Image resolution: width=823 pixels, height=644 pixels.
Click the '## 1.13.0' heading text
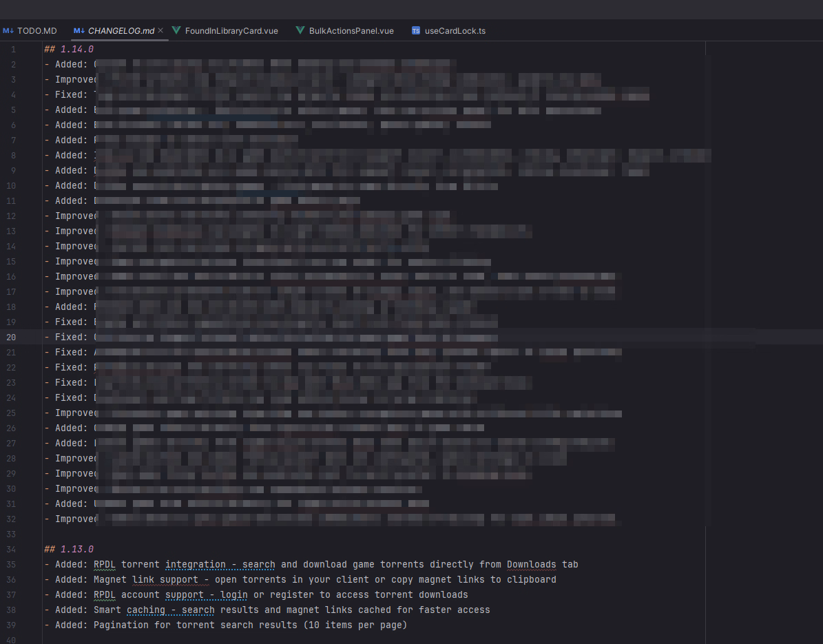pos(69,550)
